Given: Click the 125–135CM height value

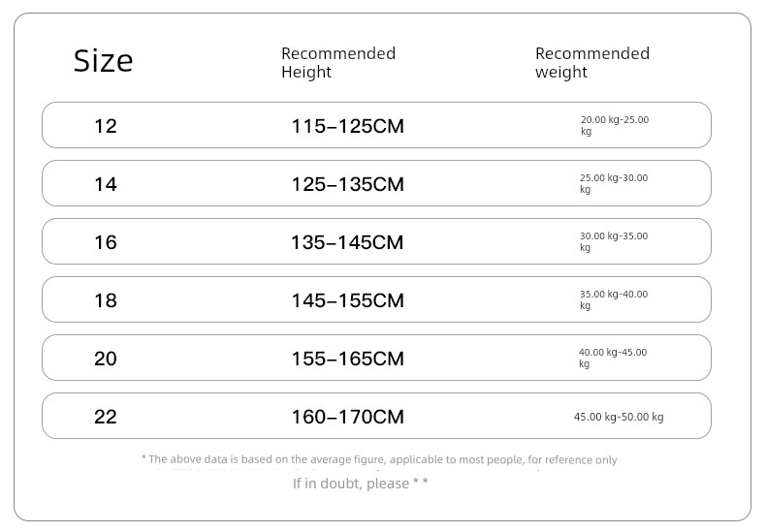Looking at the screenshot, I should (347, 184).
